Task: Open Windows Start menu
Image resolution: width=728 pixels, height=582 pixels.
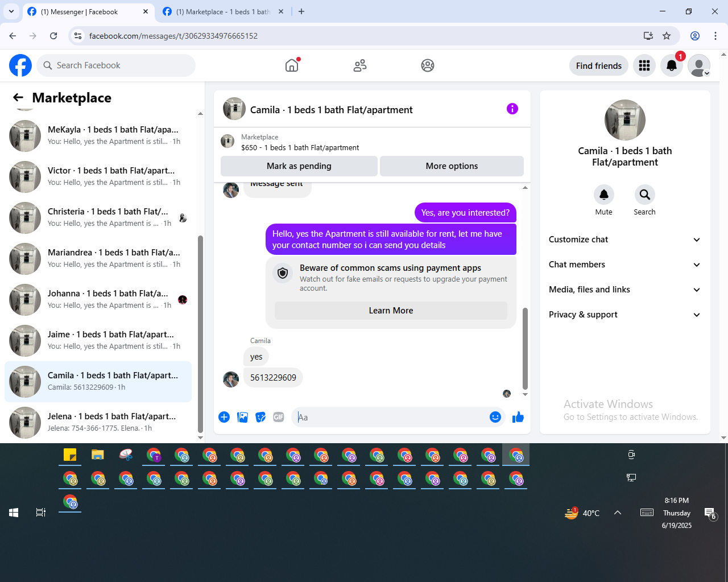Action: coord(14,513)
